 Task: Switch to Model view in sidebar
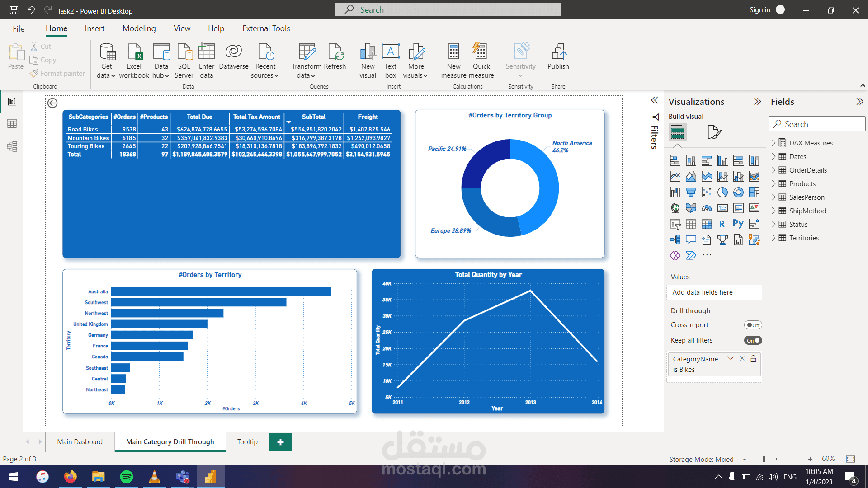tap(12, 146)
